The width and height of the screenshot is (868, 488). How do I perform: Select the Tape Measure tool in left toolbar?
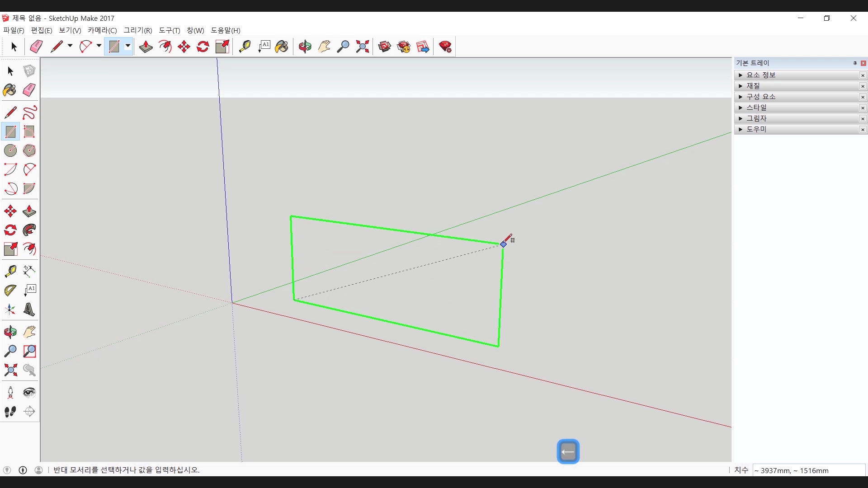tap(10, 271)
